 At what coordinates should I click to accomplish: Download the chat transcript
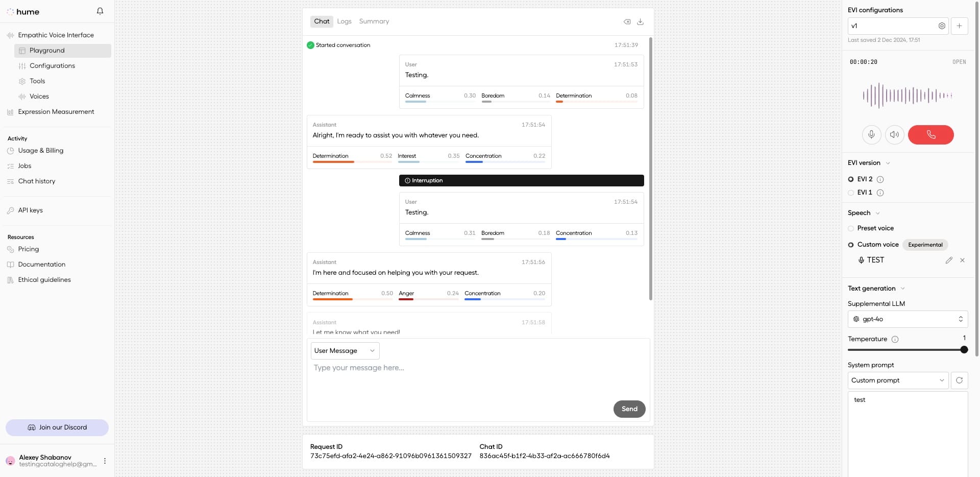640,21
